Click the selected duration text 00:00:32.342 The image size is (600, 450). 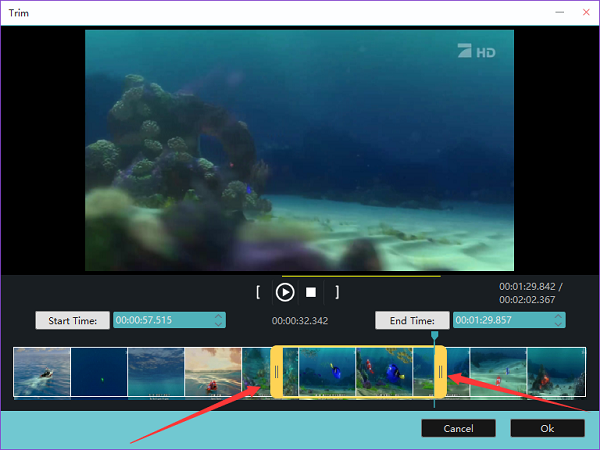(300, 321)
